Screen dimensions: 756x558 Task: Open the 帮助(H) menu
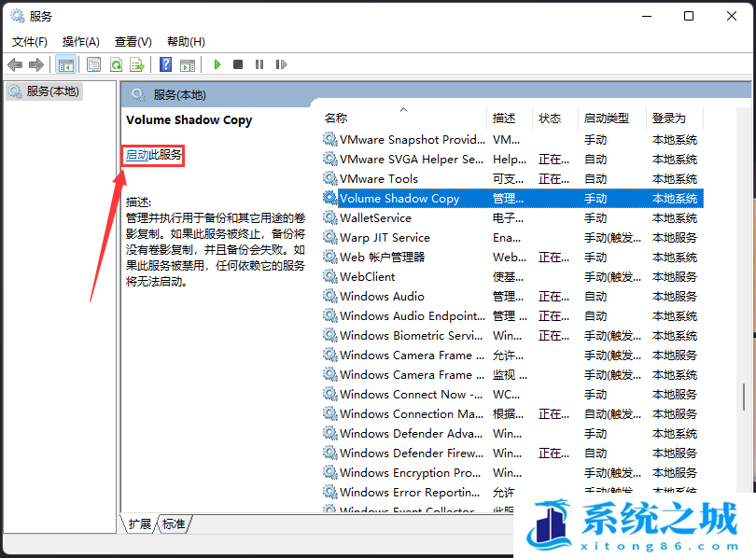(186, 42)
